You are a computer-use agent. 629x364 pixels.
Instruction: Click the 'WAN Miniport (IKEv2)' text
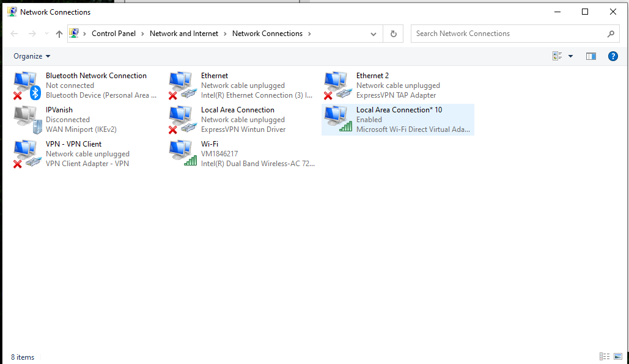81,129
